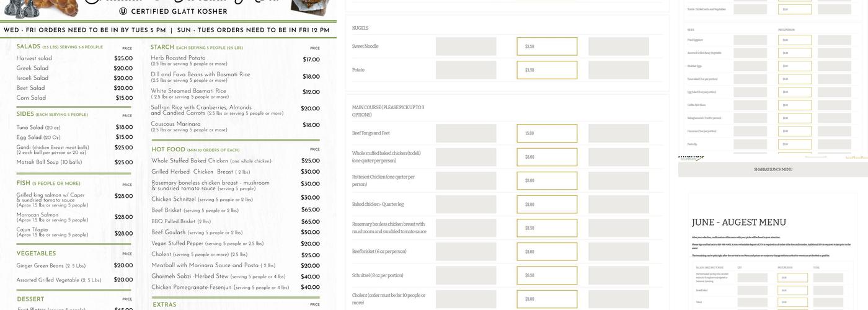This screenshot has height=310, width=868.
Task: Click the Fried Eggplant price field
Action: [x=795, y=40]
